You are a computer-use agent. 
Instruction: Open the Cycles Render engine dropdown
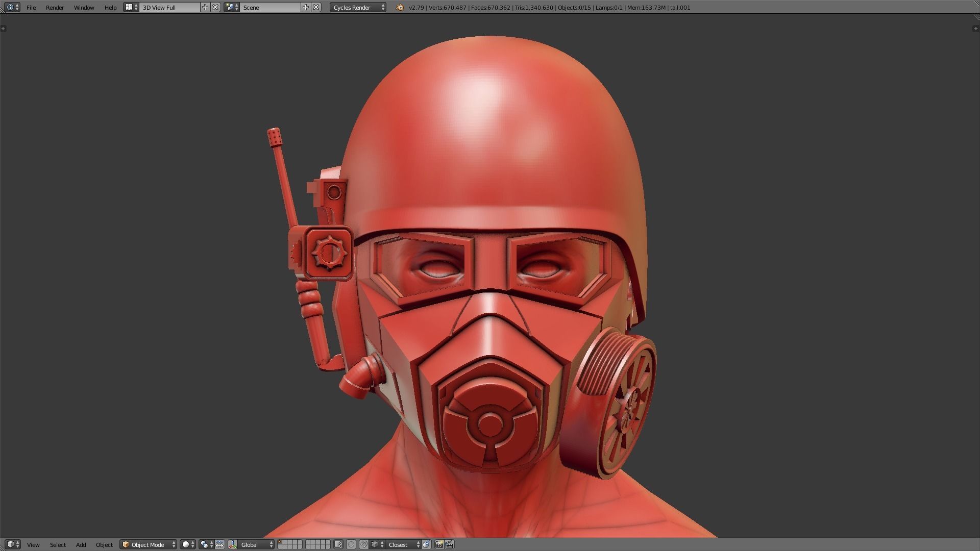coord(358,7)
